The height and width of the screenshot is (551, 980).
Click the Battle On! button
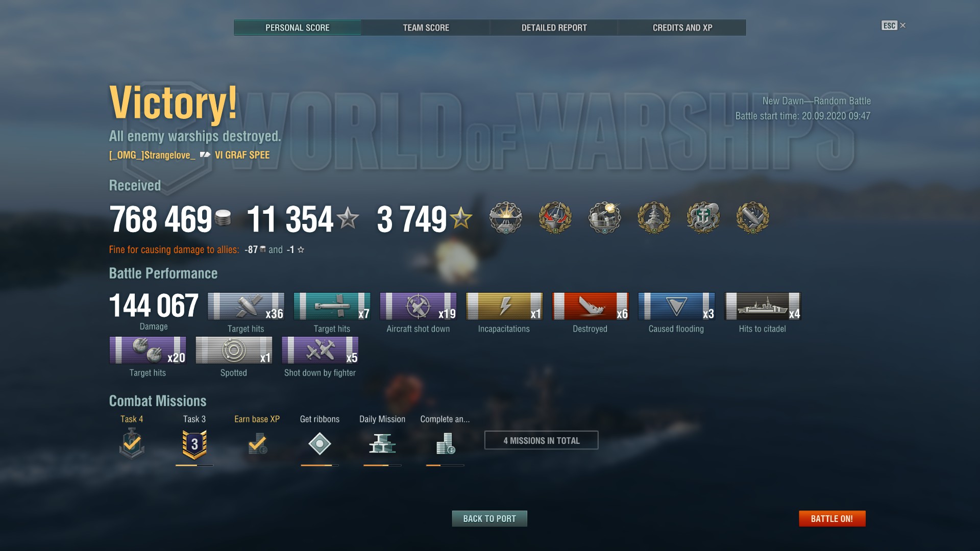pos(832,518)
